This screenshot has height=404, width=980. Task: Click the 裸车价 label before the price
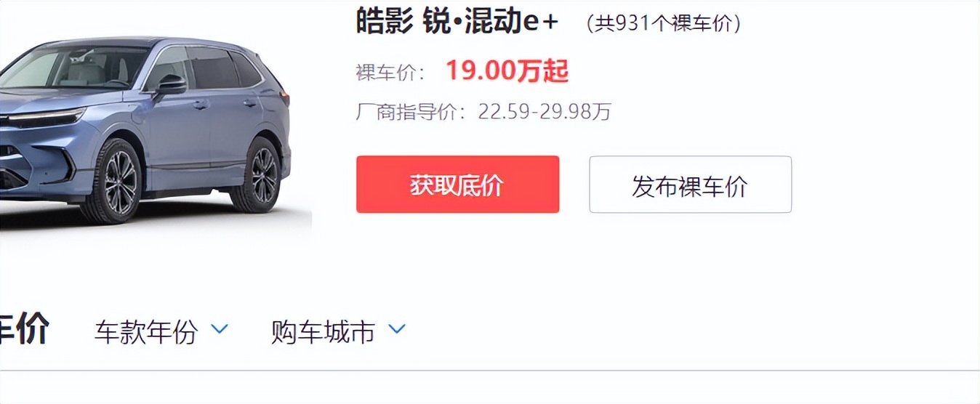pos(390,72)
